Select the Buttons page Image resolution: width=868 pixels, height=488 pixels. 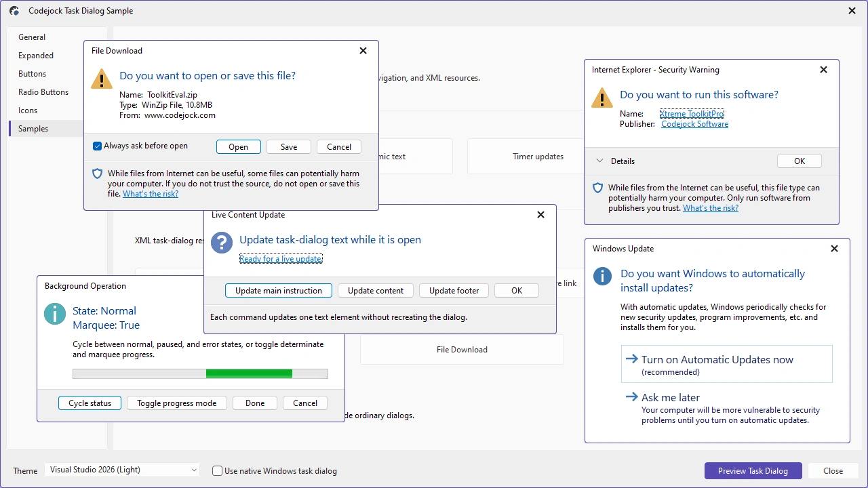(58, 74)
